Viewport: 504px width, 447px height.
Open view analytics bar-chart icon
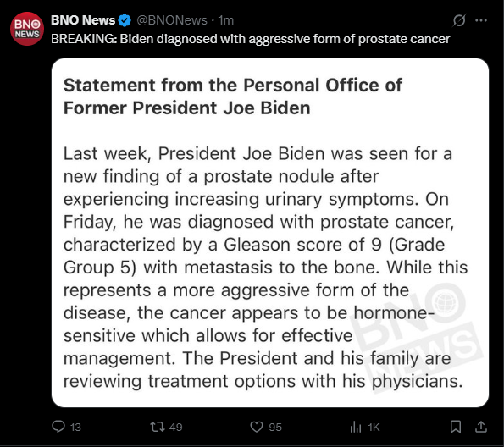coord(356,427)
